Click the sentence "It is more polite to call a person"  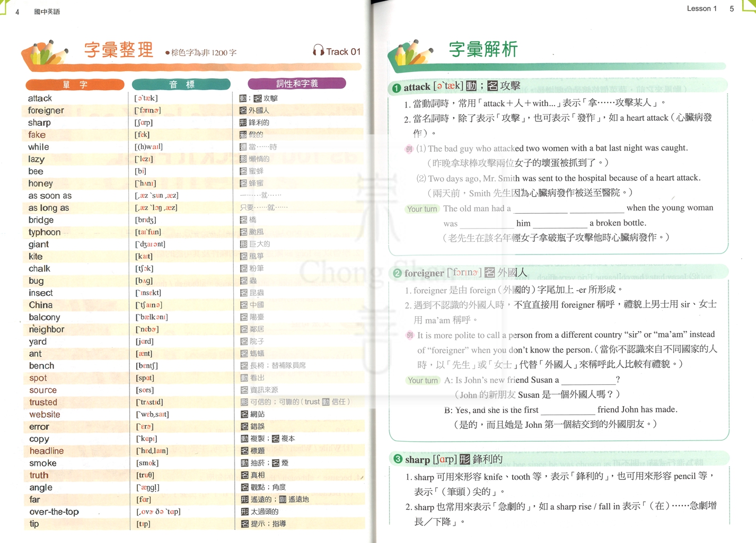tap(566, 335)
